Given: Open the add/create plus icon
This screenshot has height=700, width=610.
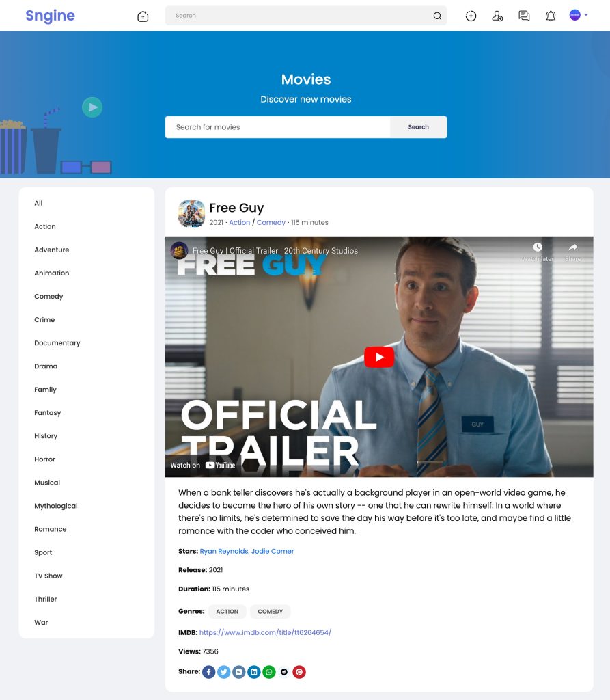Looking at the screenshot, I should [x=471, y=16].
